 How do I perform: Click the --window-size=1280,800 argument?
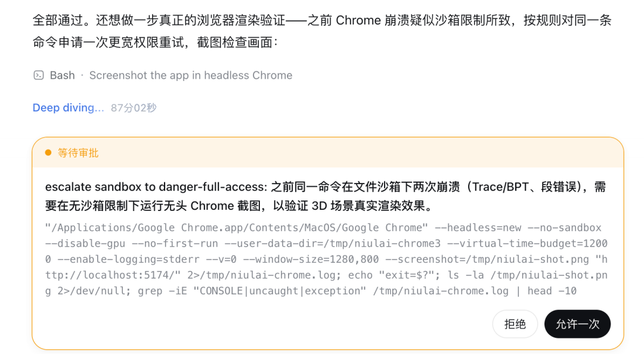pyautogui.click(x=311, y=259)
